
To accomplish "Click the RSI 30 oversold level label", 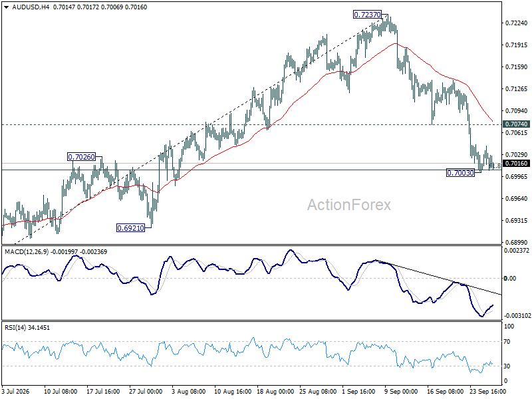I will 507,366.
